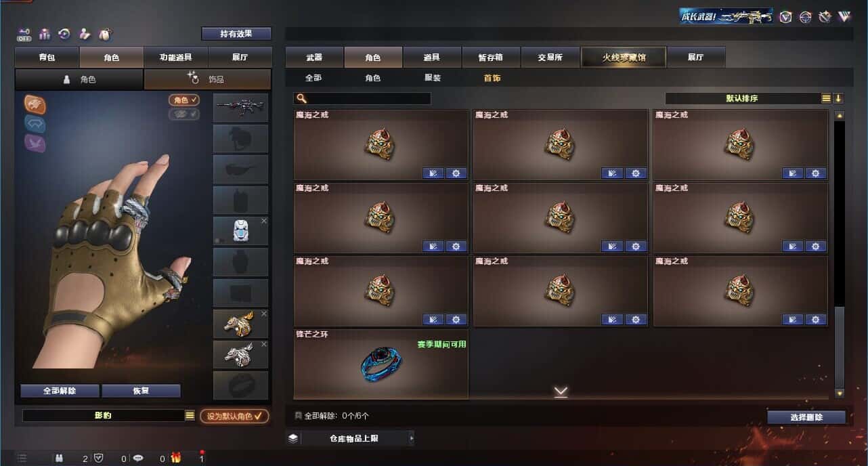Click the 成长武器 promotional banner
This screenshot has height=466, width=868.
(x=726, y=16)
